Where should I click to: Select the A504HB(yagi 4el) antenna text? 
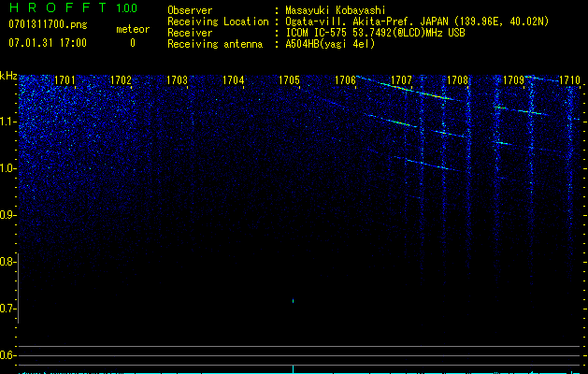pos(330,44)
